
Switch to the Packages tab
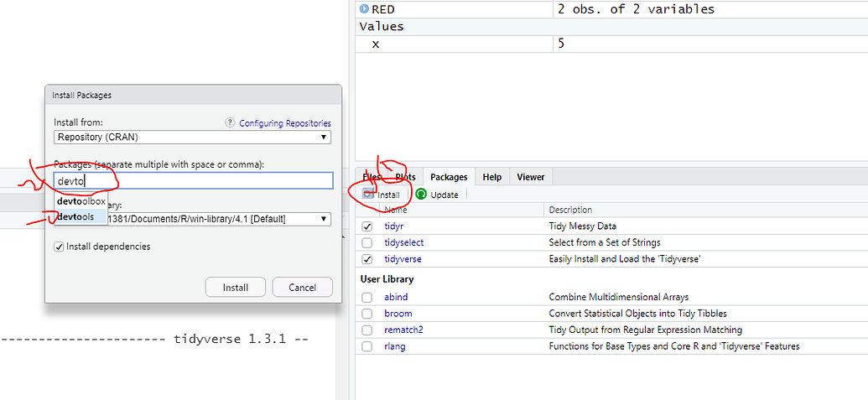(449, 177)
